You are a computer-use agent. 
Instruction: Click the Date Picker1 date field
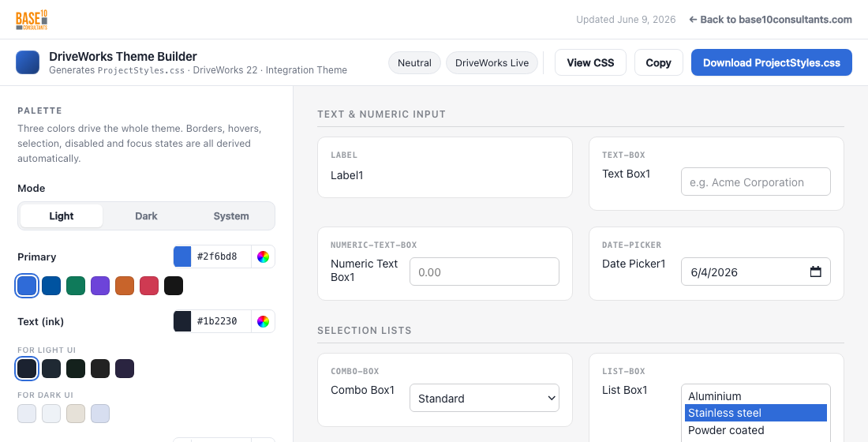[756, 272]
